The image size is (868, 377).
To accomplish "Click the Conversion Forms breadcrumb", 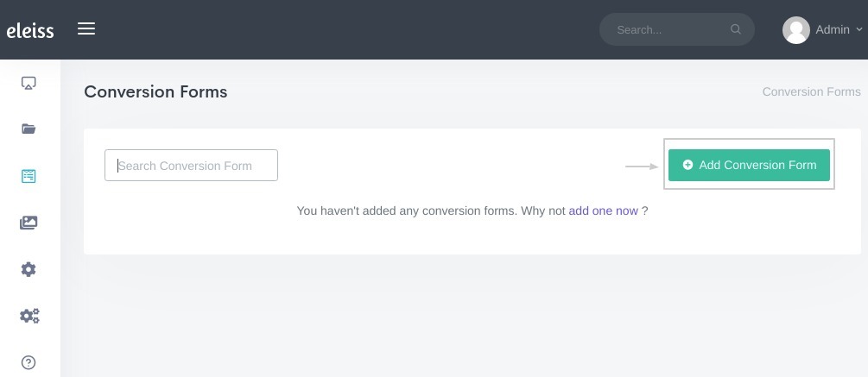I will pos(812,91).
